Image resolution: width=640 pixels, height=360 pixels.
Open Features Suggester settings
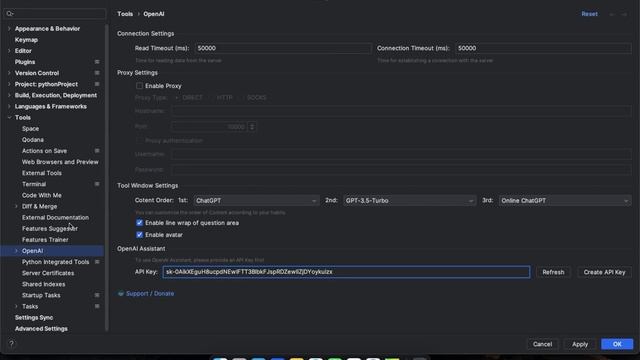(50, 229)
